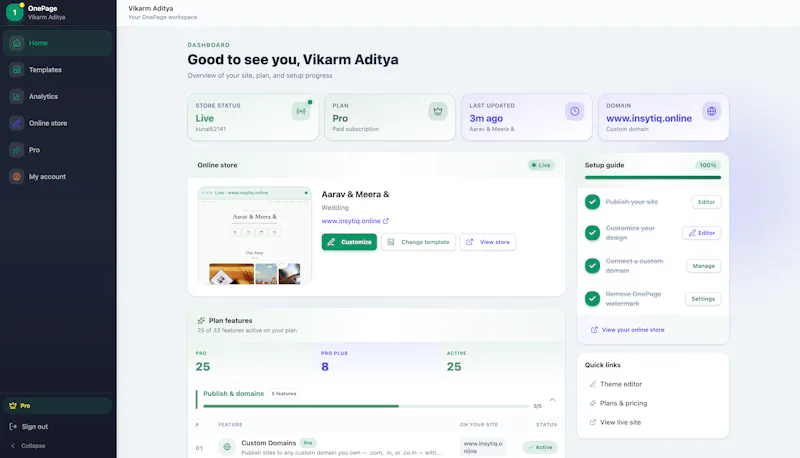Click the external link icon beside store URL
The width and height of the screenshot is (800, 458).
pyautogui.click(x=386, y=221)
